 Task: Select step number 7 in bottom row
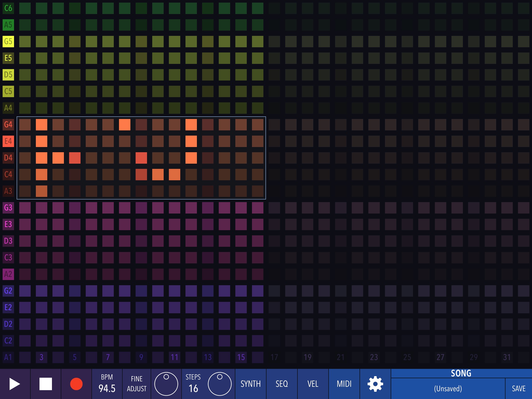108,357
